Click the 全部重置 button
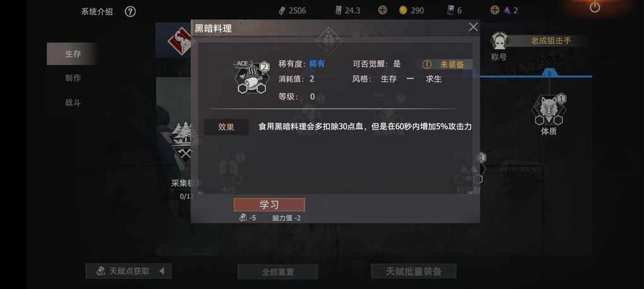 278,272
